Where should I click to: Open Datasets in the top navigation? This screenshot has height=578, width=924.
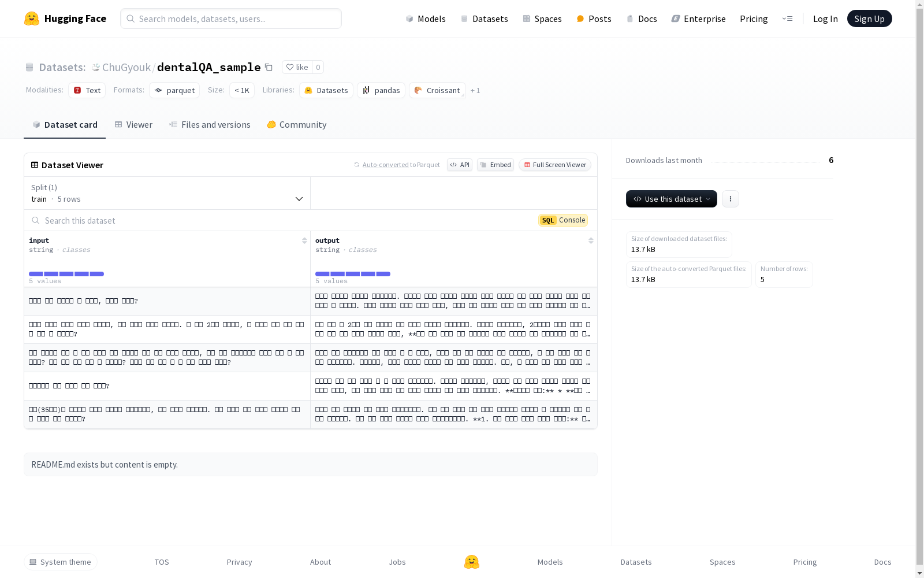point(484,18)
